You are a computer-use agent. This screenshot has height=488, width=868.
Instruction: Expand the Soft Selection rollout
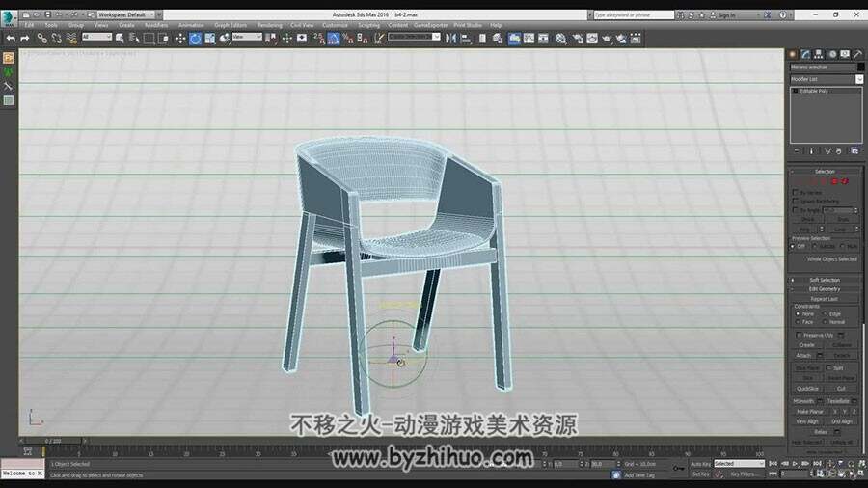click(825, 280)
